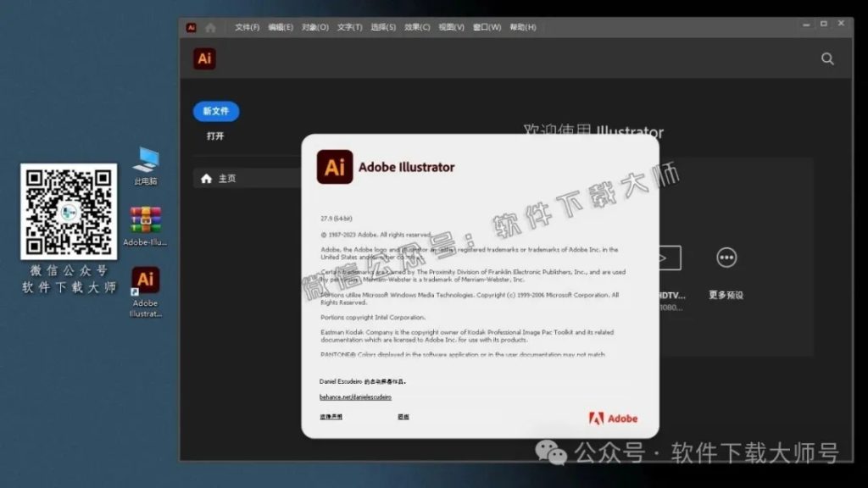Click the 法律声明 legal notices link

pyautogui.click(x=331, y=416)
